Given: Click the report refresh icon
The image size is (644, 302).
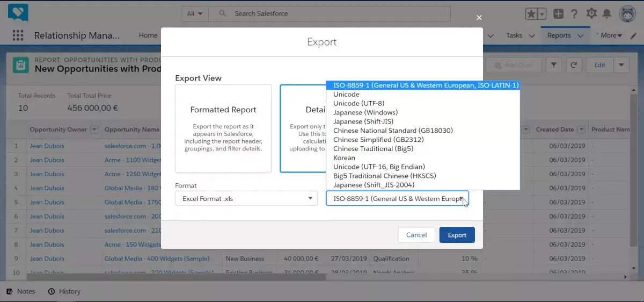Looking at the screenshot, I should point(574,65).
